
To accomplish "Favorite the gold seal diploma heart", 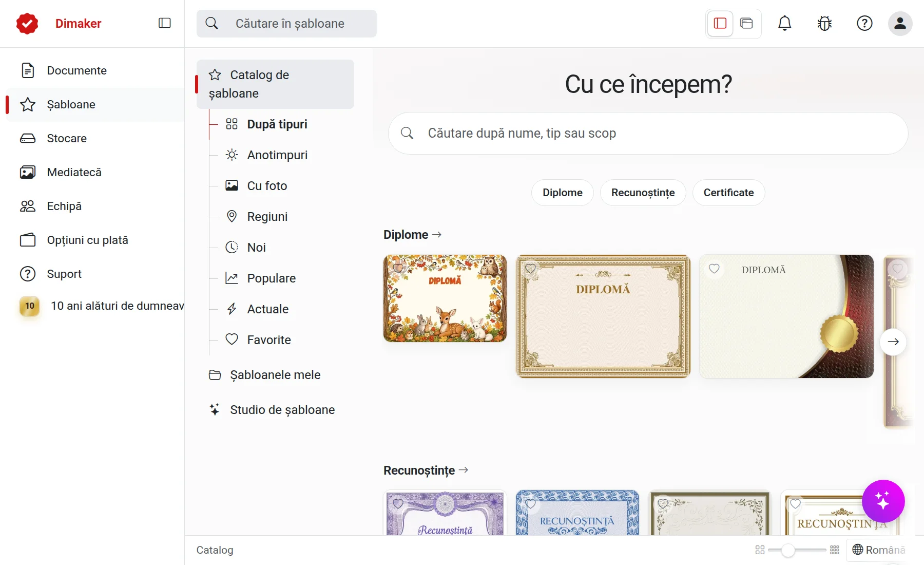I will [714, 268].
